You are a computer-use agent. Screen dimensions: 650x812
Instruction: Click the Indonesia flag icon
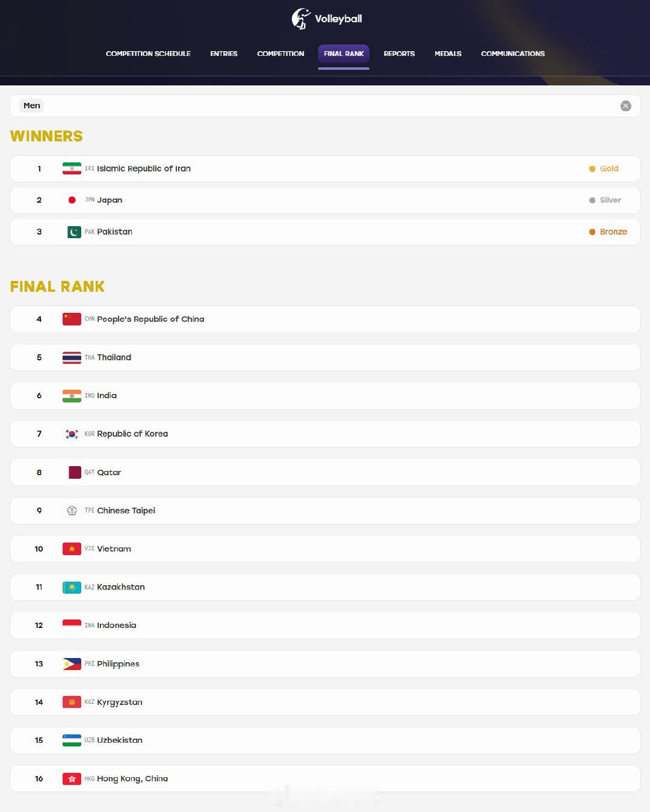pyautogui.click(x=72, y=626)
